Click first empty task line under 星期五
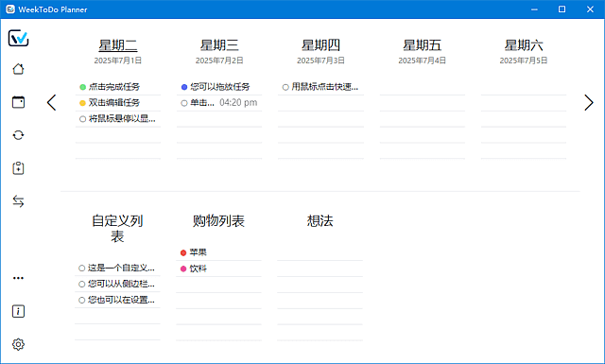 (423, 87)
